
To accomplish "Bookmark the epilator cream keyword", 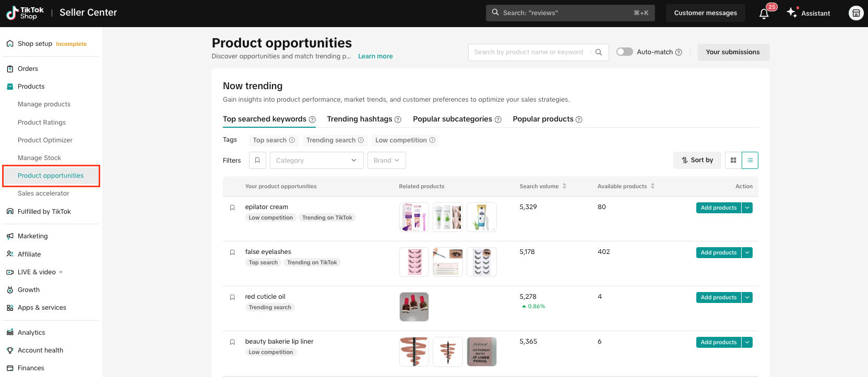I will pyautogui.click(x=232, y=208).
